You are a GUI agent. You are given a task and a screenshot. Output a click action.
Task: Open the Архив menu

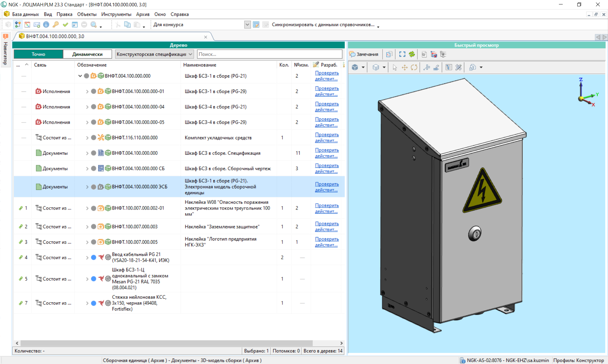(x=142, y=14)
